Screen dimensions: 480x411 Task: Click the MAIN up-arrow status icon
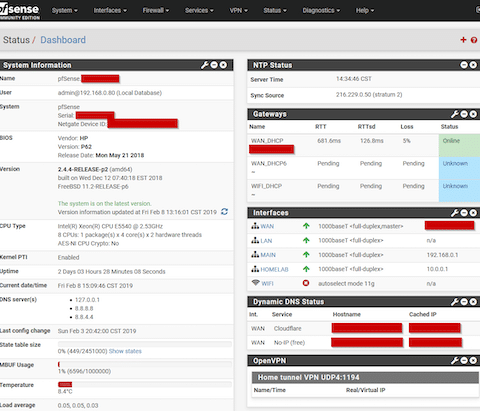tap(306, 255)
